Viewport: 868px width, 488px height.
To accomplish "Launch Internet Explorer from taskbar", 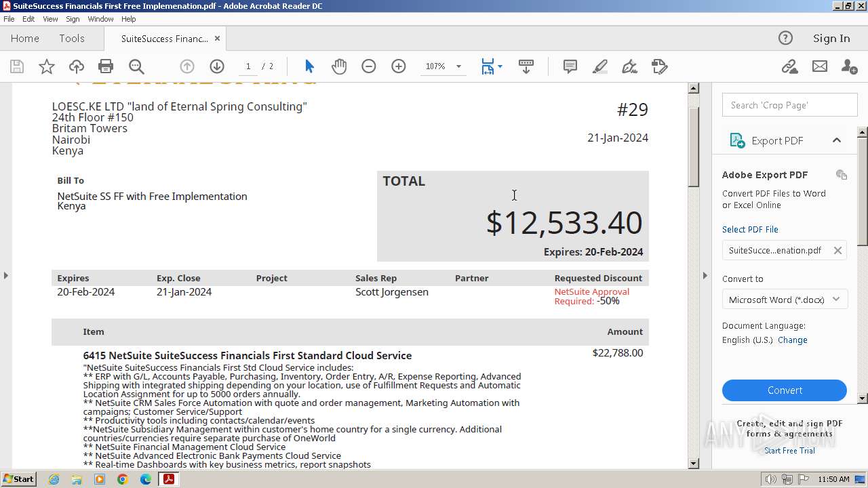I will pyautogui.click(x=54, y=479).
